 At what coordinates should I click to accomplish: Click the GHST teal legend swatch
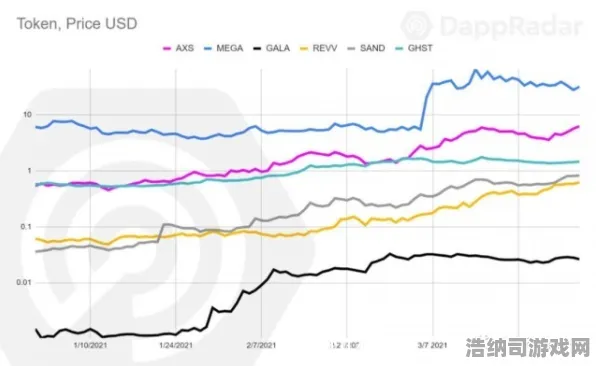399,49
